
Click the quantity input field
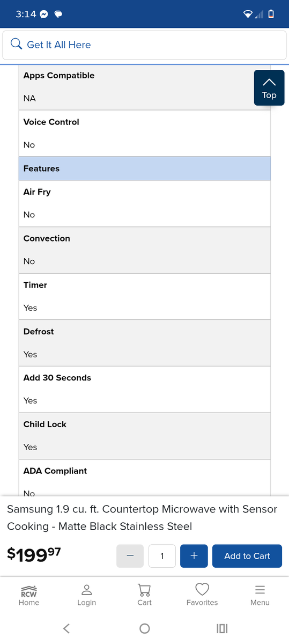click(162, 556)
